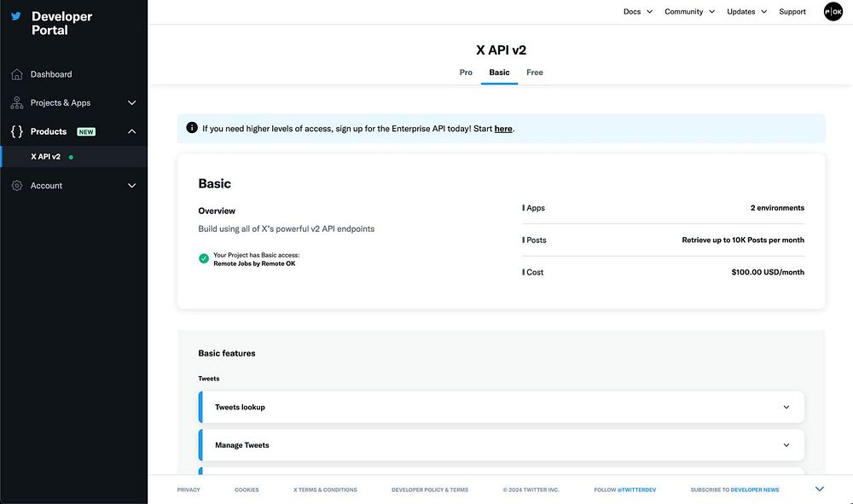Click the Developer Portal title
Viewport: 853px width, 504px height.
61,23
